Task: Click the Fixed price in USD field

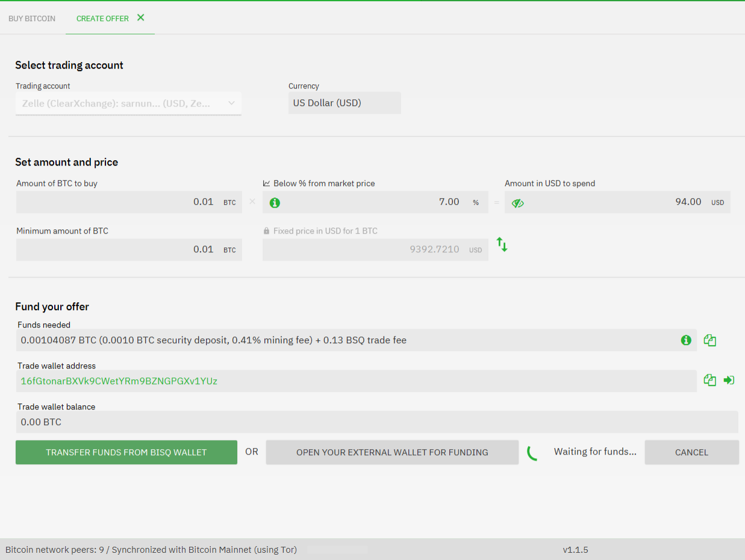Action: click(x=375, y=250)
